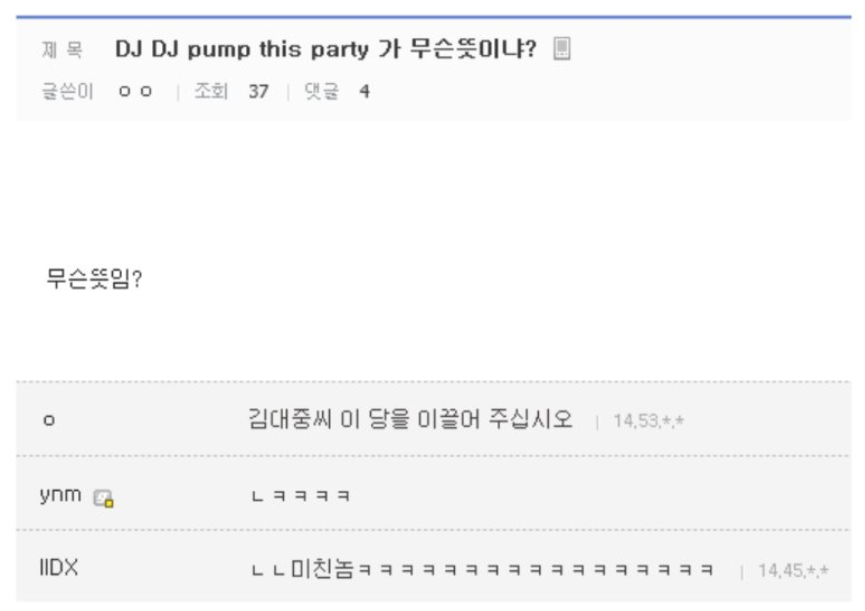865x611 pixels.
Task: Click the 글쓴이 label
Action: click(67, 91)
